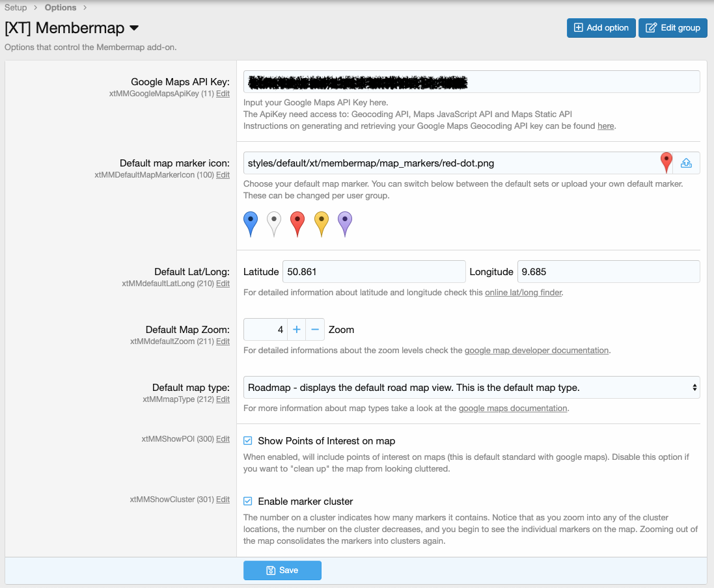Go to Setup in breadcrumb
This screenshot has height=588, width=714.
point(16,8)
